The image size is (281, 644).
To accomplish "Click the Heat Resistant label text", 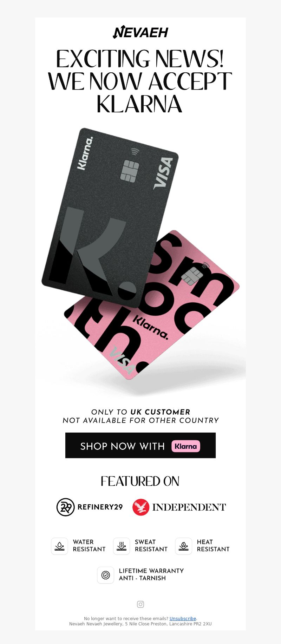I will pos(213,546).
